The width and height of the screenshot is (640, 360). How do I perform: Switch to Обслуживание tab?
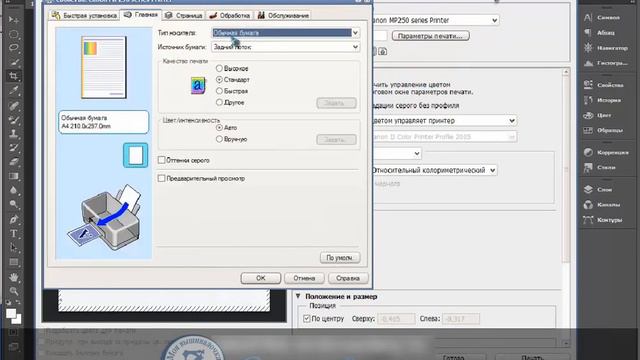[x=283, y=16]
